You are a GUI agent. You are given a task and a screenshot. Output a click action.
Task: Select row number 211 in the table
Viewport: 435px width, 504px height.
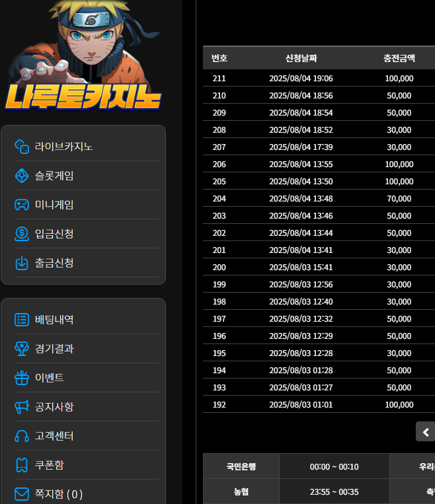coord(219,79)
